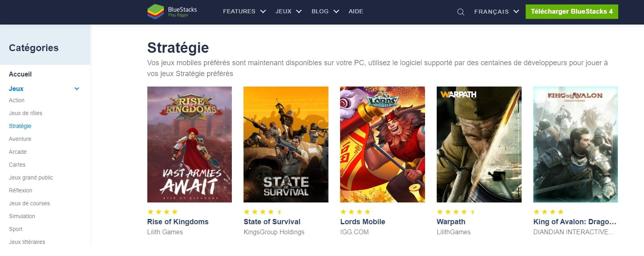
Task: Change language via FRANÇAIS selector
Action: [x=497, y=12]
